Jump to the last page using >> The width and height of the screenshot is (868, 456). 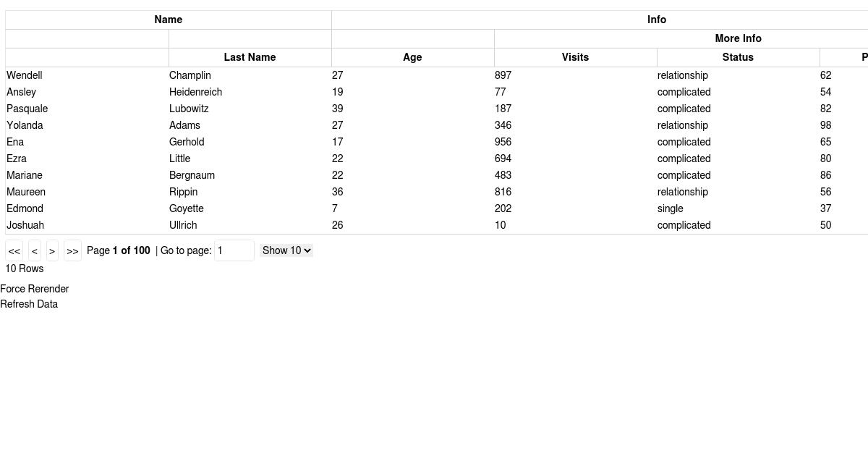tap(72, 250)
